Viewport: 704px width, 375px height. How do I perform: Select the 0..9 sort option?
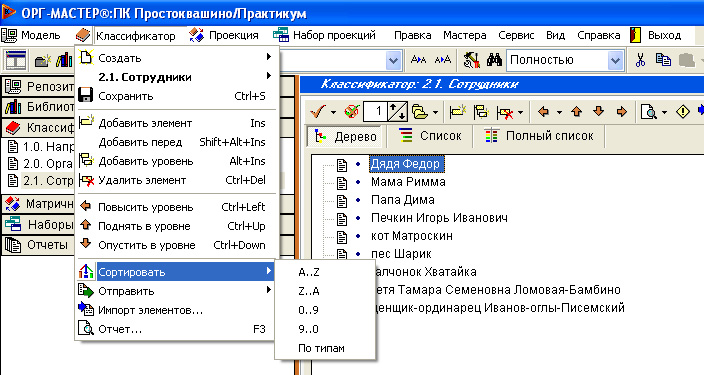(325, 310)
